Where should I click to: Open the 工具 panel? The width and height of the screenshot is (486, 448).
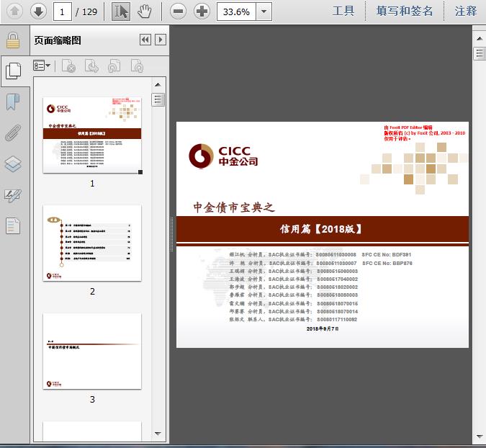tap(343, 11)
